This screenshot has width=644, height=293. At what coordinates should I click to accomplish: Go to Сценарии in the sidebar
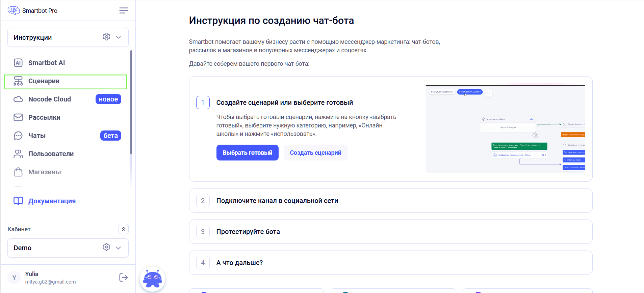(44, 81)
